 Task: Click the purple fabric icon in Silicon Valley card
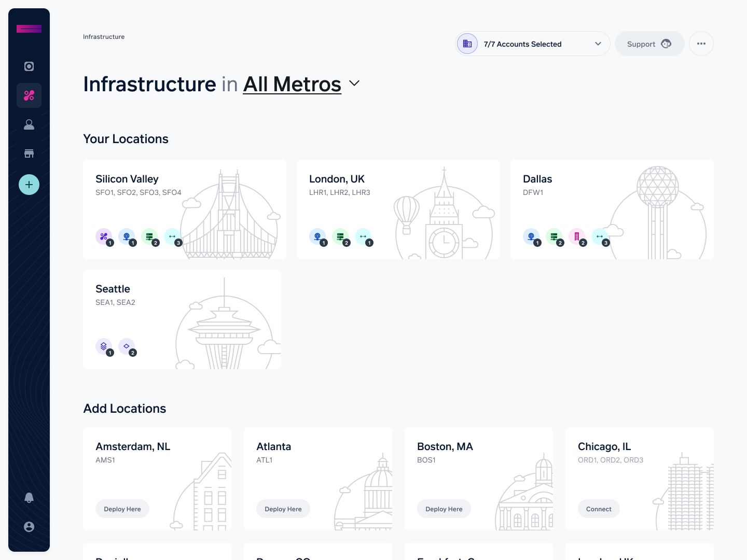(104, 236)
